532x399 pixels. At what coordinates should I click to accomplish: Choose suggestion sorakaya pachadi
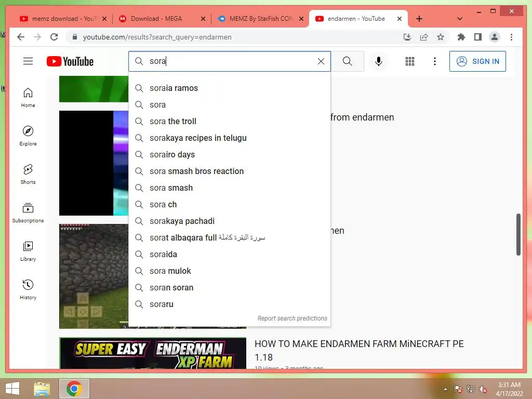[229, 221]
